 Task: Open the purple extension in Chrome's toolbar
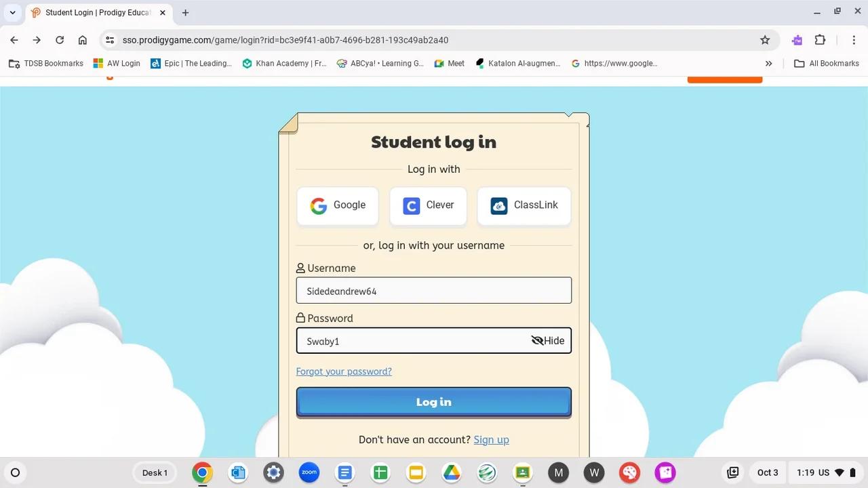pos(797,40)
